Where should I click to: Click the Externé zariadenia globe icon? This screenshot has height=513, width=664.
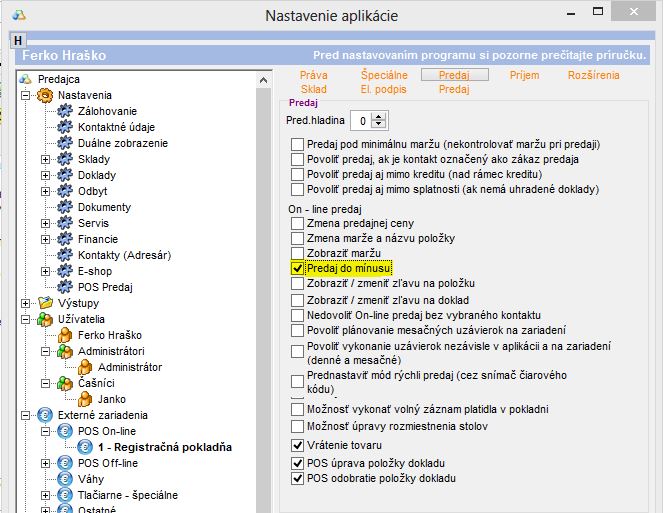click(44, 415)
